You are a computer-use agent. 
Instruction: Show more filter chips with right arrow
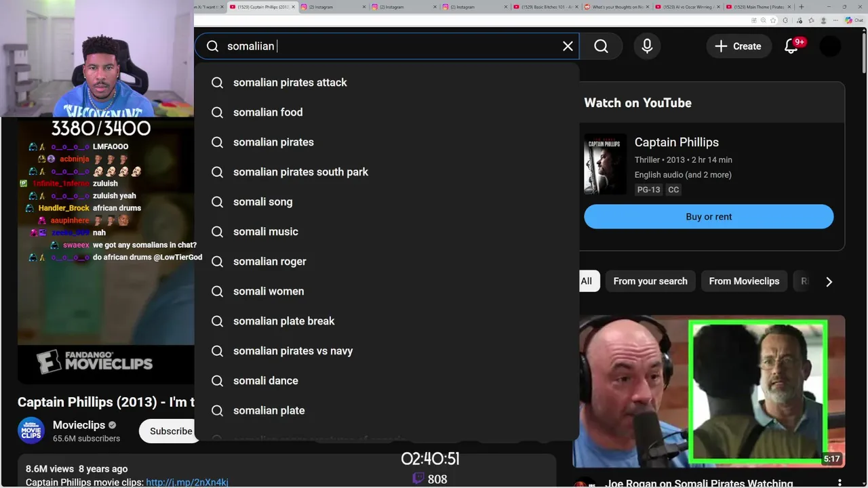coord(829,281)
